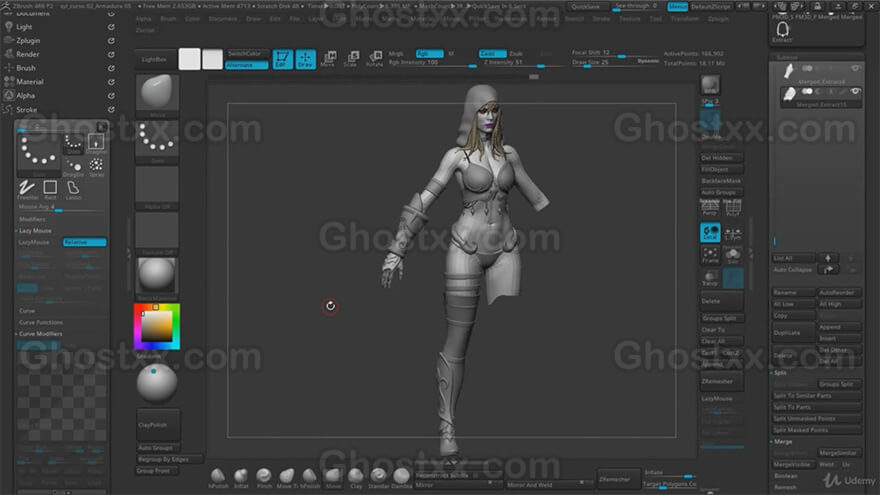Adjust the Draw Size slider
The width and height of the screenshot is (880, 495).
[x=615, y=63]
